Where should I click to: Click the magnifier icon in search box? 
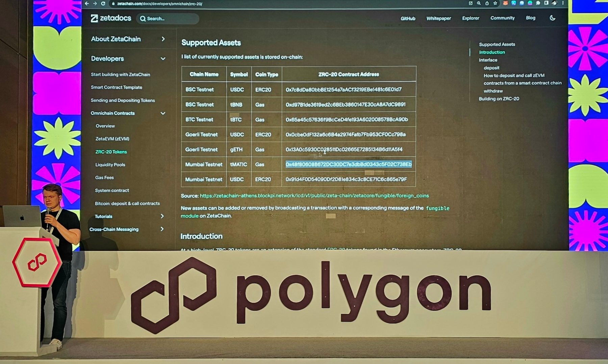click(x=143, y=19)
